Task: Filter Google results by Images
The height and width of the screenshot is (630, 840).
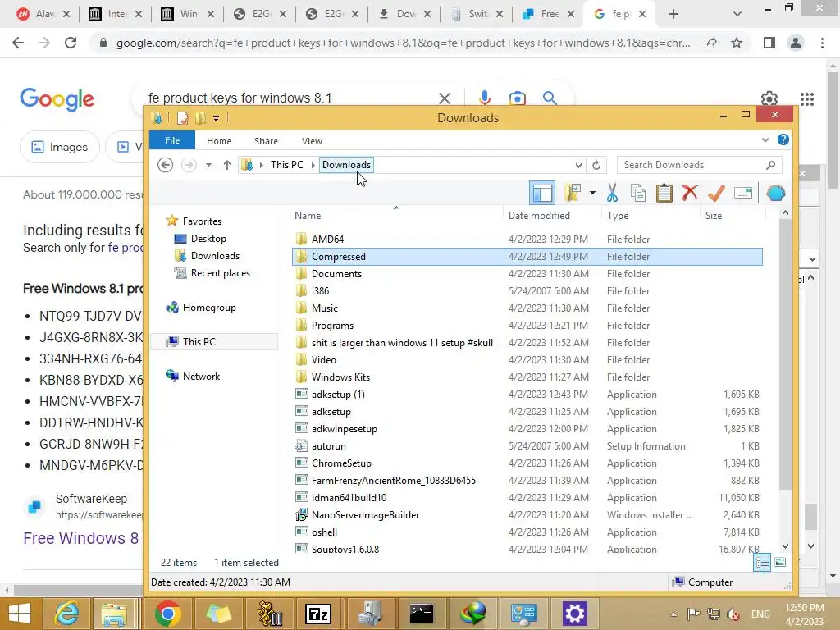Action: pos(59,147)
